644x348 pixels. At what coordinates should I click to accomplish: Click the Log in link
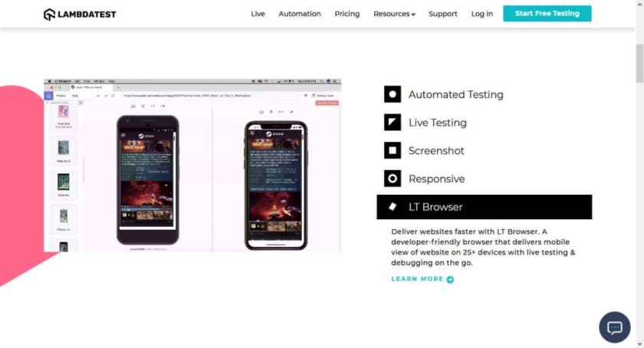click(x=481, y=14)
